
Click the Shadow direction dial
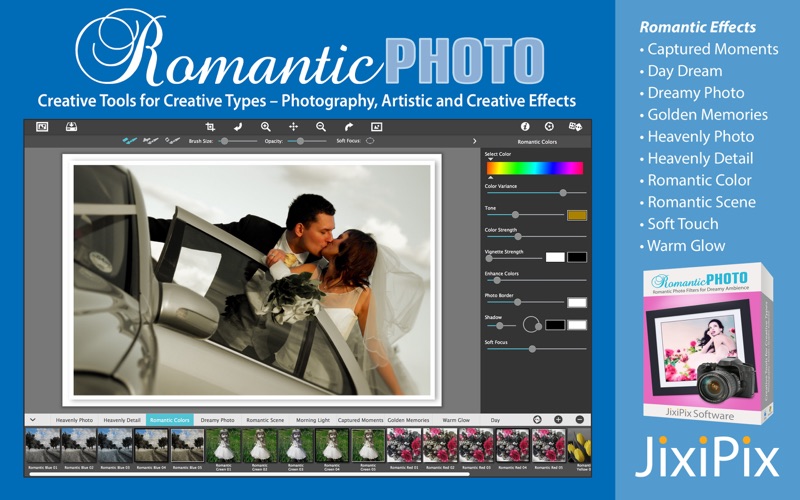532,324
